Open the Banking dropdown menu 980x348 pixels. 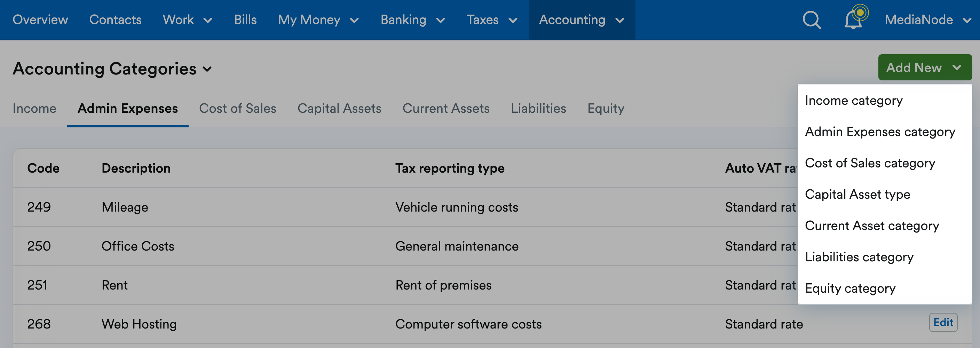point(412,20)
